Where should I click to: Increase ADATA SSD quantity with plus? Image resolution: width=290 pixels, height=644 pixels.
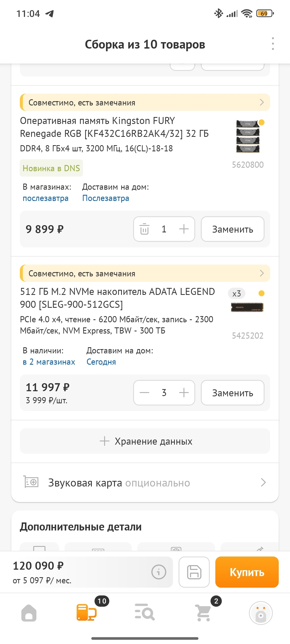pos(184,393)
